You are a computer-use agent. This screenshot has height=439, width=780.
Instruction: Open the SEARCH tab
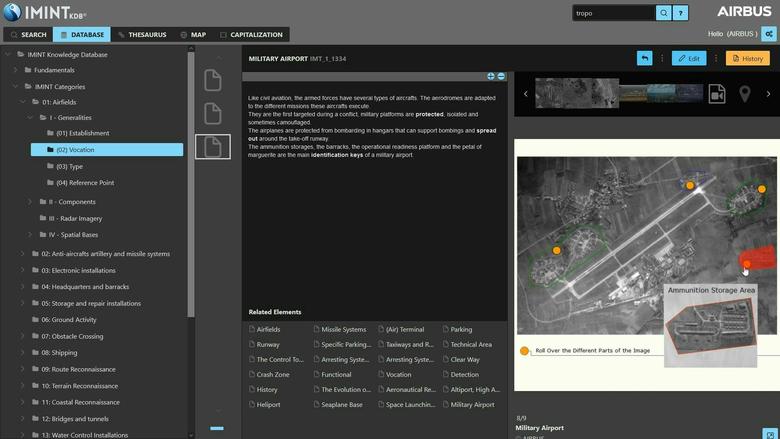(x=28, y=34)
